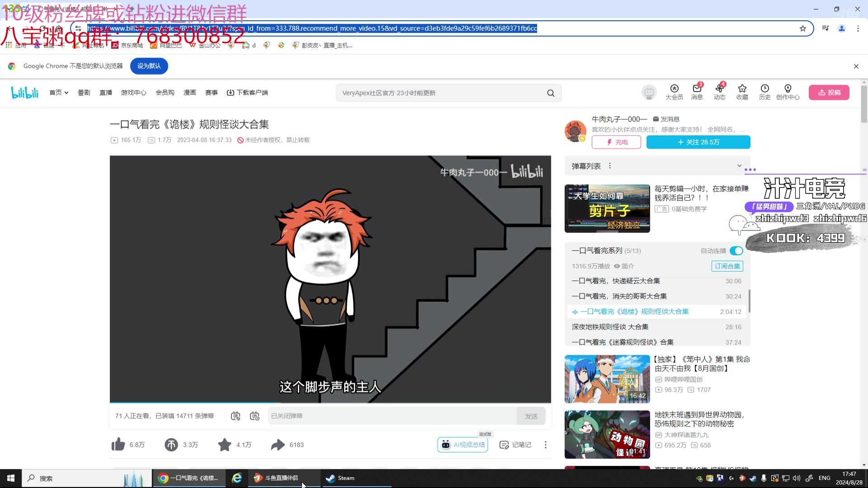868x488 pixels.
Task: Open the 动态 feed icon
Action: (x=719, y=92)
